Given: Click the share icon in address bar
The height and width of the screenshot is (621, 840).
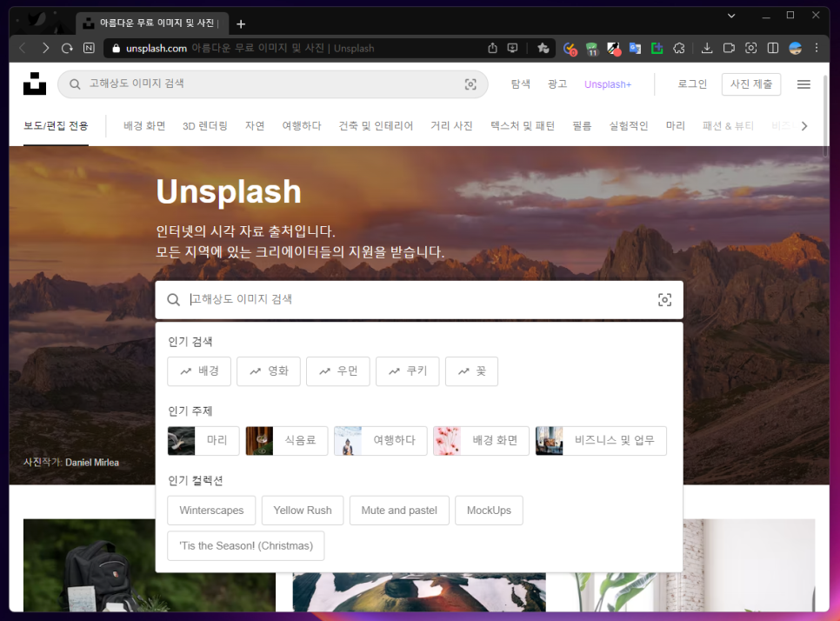Looking at the screenshot, I should (x=492, y=48).
